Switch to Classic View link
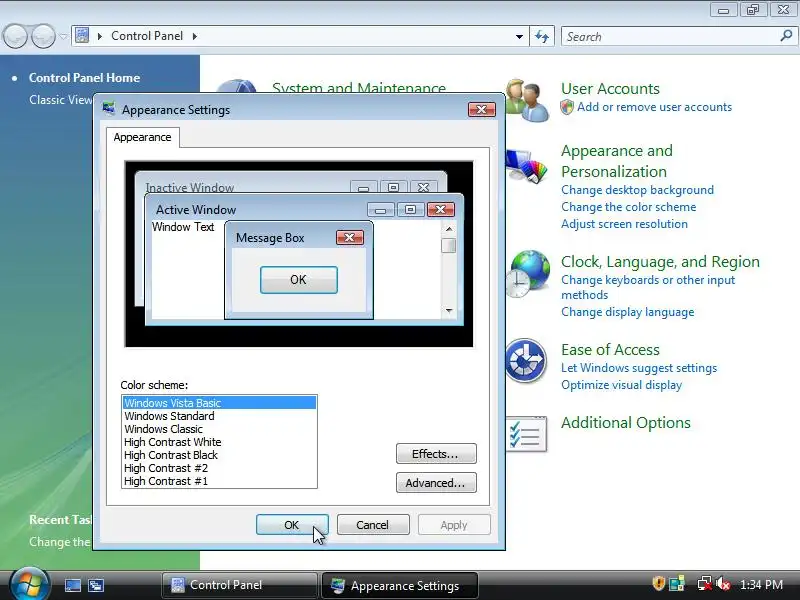The width and height of the screenshot is (800, 600). (x=60, y=99)
